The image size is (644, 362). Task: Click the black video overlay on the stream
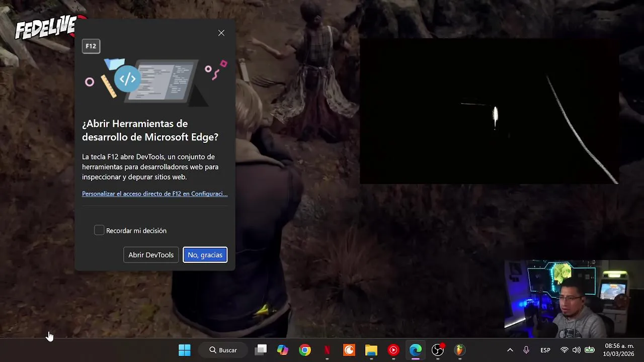coord(489,111)
